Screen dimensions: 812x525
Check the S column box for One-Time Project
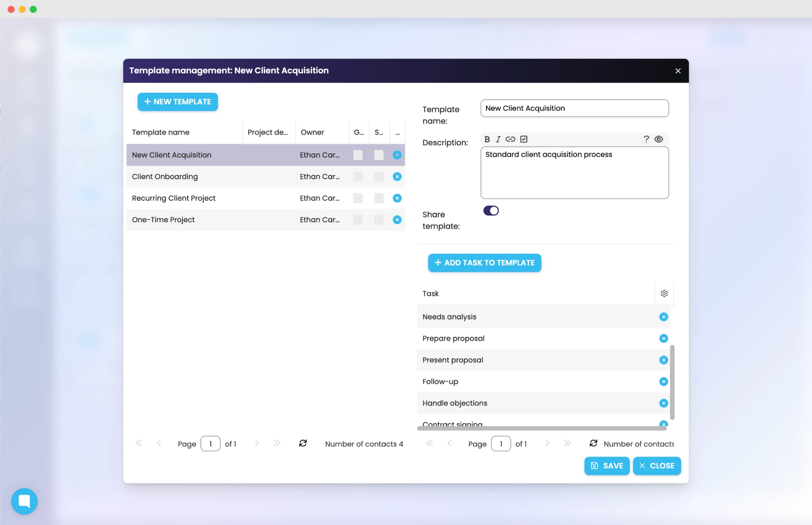click(379, 220)
